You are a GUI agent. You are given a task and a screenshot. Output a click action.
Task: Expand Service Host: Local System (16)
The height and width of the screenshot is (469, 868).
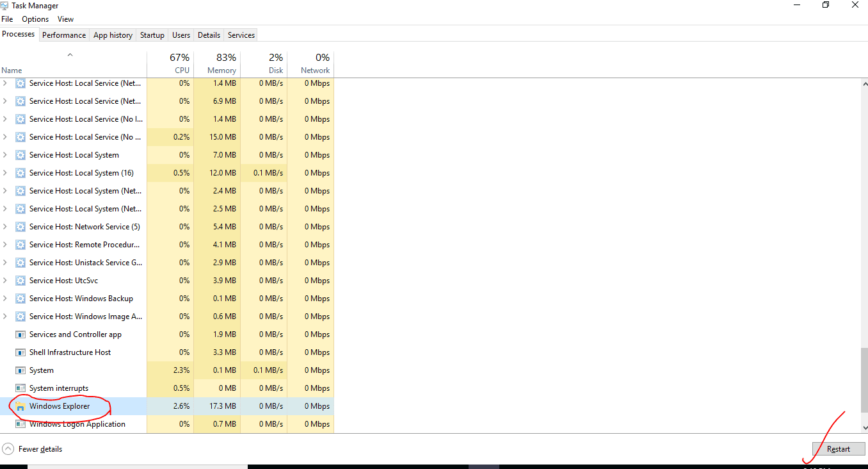click(x=5, y=173)
